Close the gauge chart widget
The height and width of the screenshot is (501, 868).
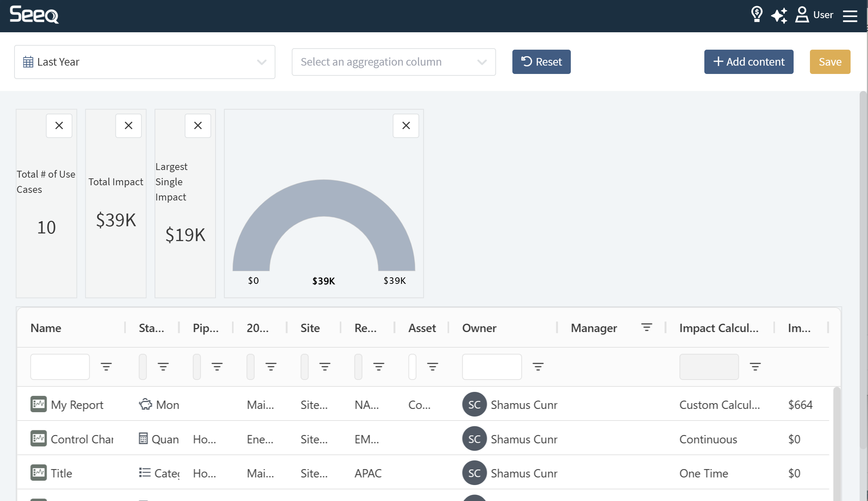(x=406, y=125)
